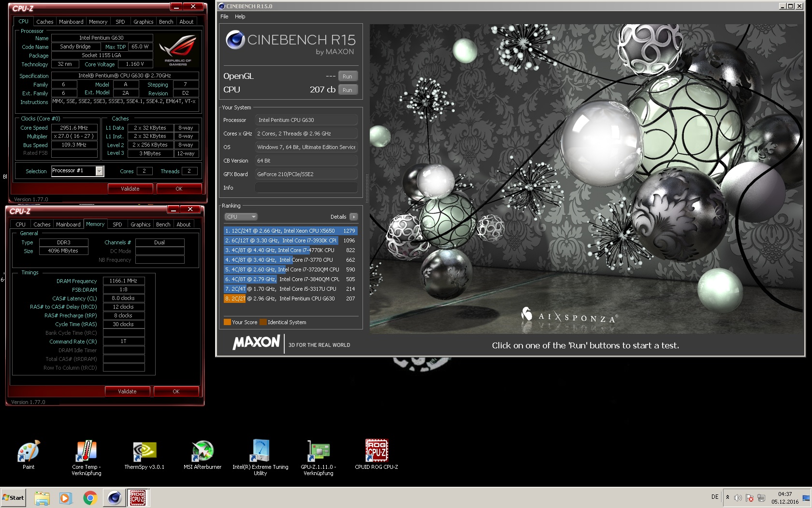
Task: Click Validate in upper CPU-Z window
Action: coord(130,189)
